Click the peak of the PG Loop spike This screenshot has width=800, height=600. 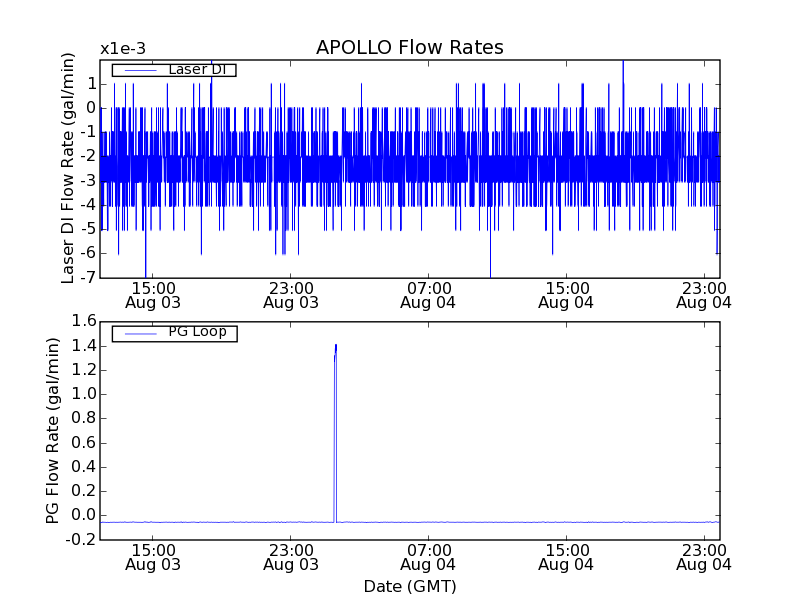pyautogui.click(x=336, y=345)
